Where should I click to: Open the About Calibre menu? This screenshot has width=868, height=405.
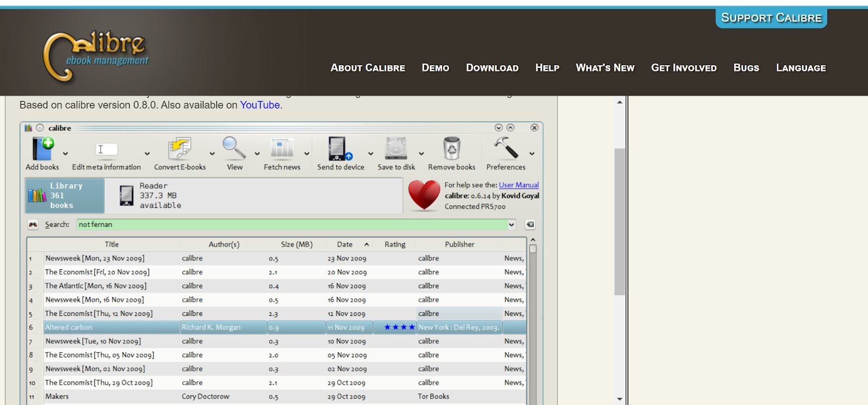(x=368, y=68)
